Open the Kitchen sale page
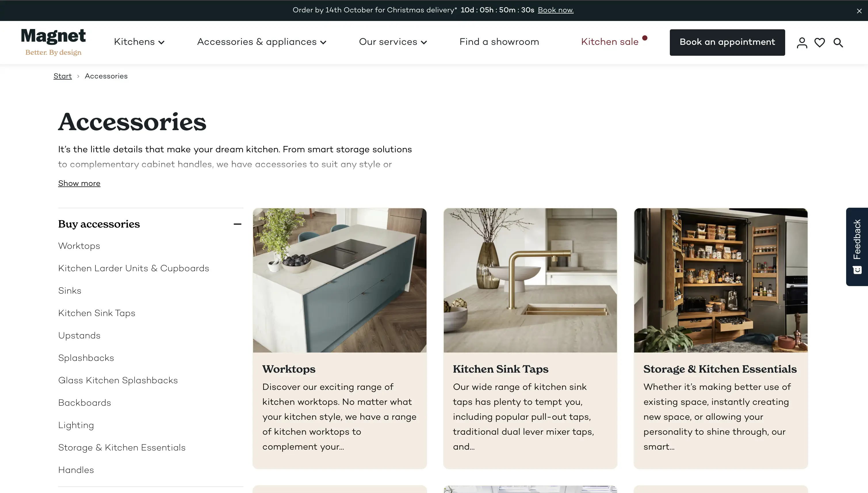 pyautogui.click(x=610, y=42)
